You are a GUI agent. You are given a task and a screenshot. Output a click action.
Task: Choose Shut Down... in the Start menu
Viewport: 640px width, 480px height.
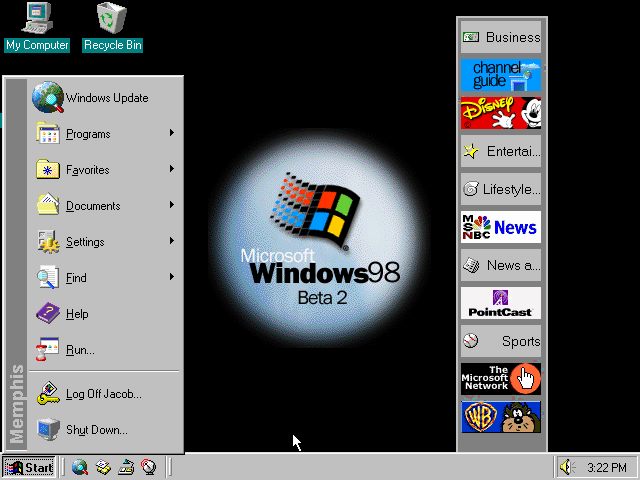(x=105, y=429)
